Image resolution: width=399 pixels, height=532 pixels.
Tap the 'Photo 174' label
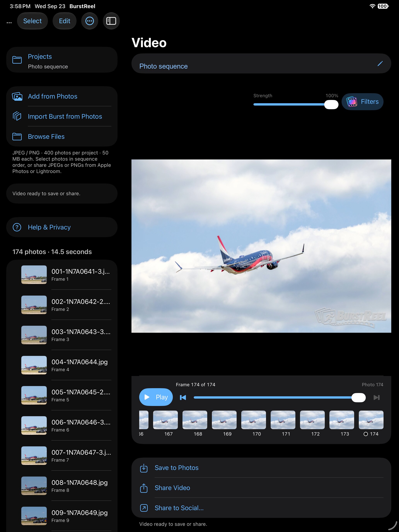click(372, 385)
